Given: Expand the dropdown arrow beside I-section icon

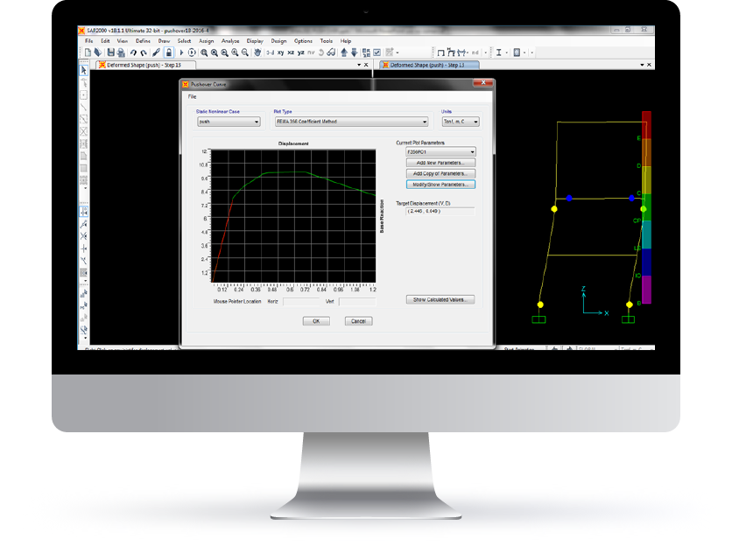Looking at the screenshot, I should pyautogui.click(x=507, y=52).
